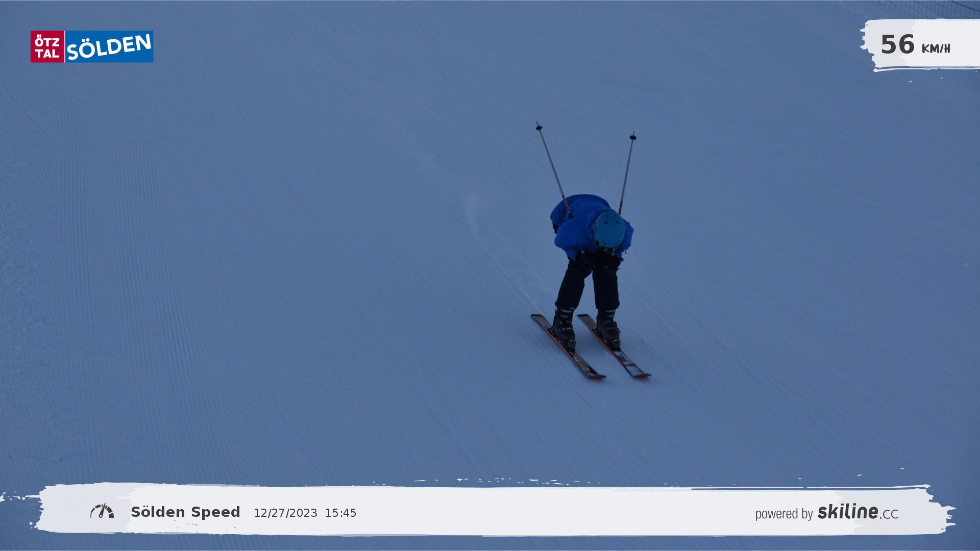Screen dimensions: 980x551
Task: Click the KM/H unit label
Action: [936, 49]
